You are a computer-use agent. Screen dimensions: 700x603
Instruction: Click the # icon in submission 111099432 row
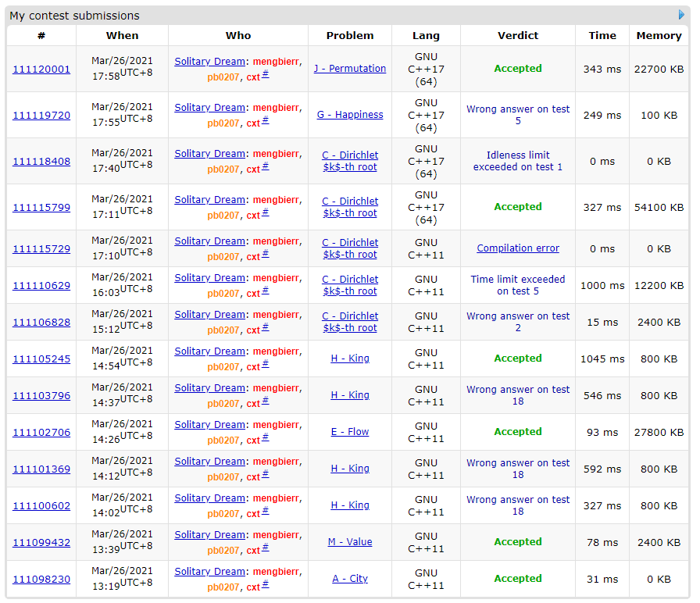[x=266, y=548]
